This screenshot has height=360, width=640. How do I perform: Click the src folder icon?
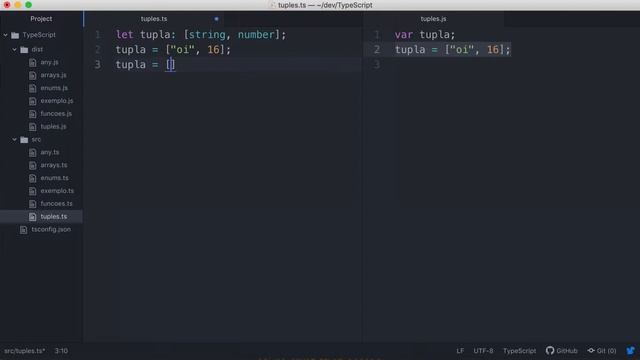tap(24, 140)
